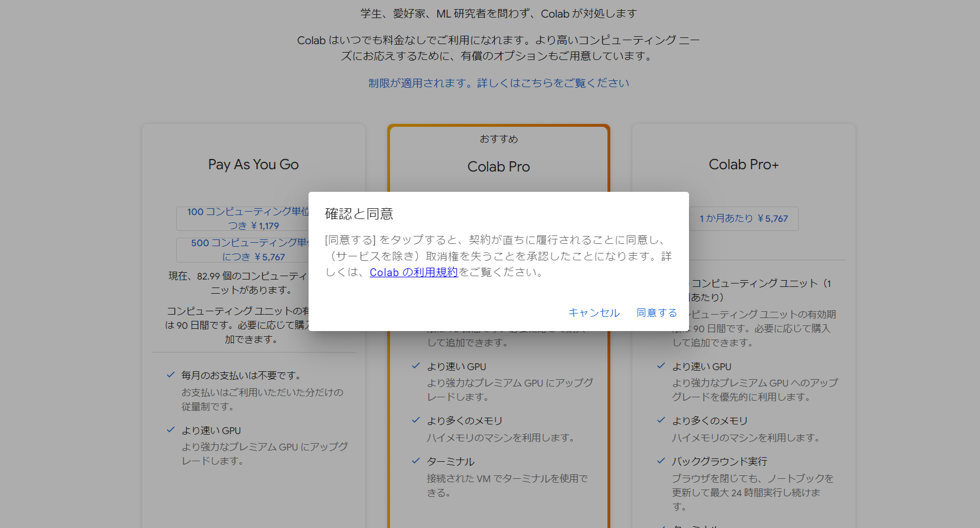980x528 pixels.
Task: Click the ターミナル checkmark in Colab Pro
Action: (416, 461)
